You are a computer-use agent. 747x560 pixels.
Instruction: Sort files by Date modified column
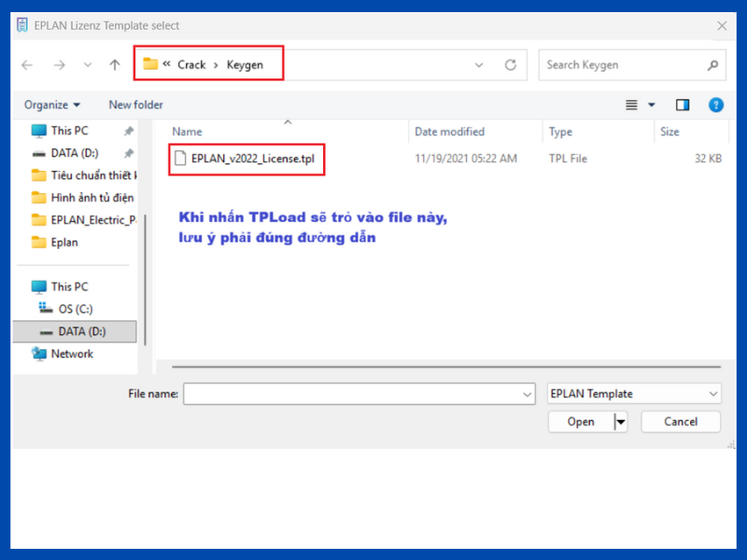450,132
